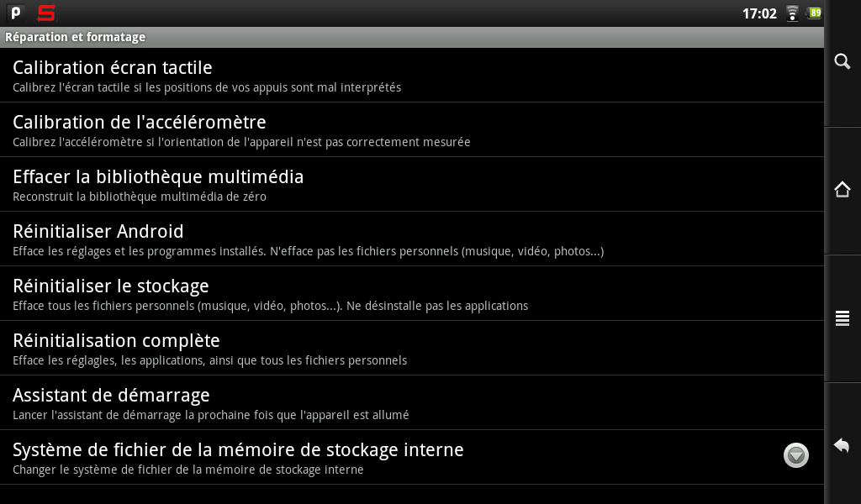Choose Effacer la bibliothèque multimédia
Screen dimensions: 861x504
tap(412, 184)
